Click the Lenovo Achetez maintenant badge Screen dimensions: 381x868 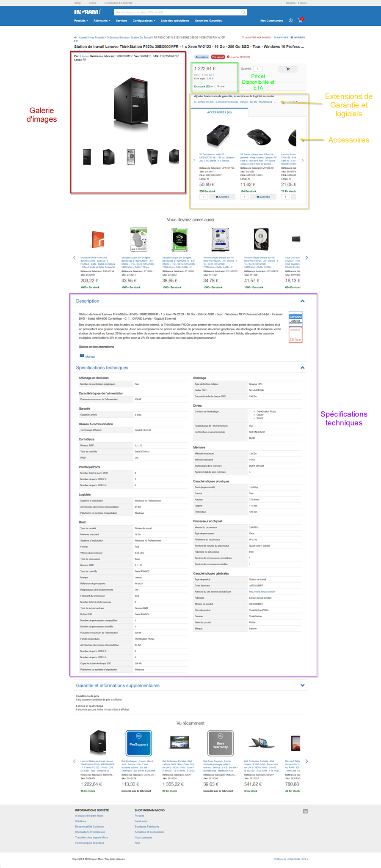[x=295, y=319]
